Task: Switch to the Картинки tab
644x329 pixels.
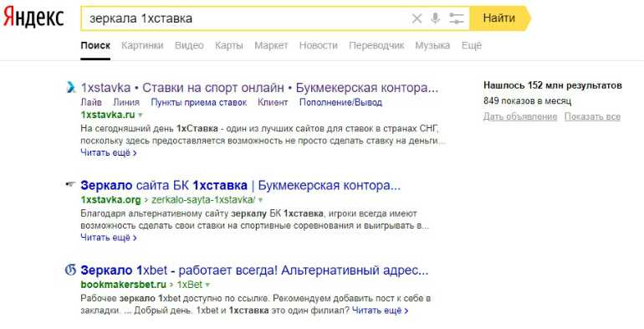Action: 142,45
